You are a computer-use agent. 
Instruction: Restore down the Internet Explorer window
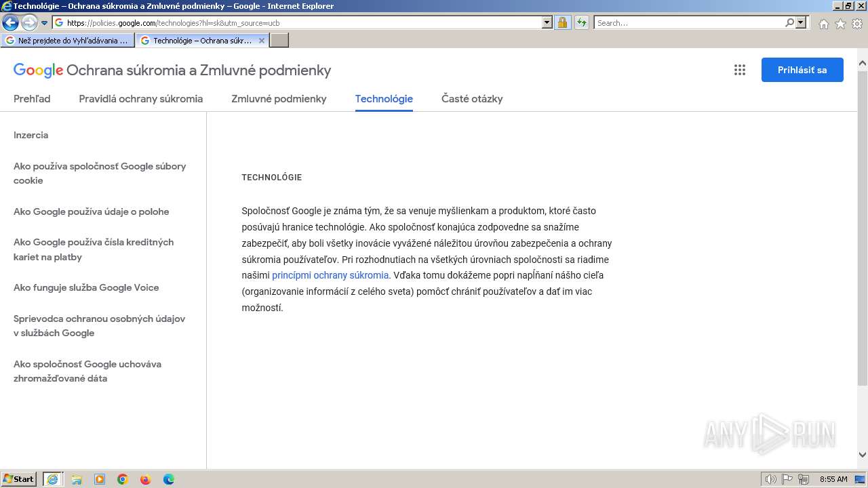tap(848, 6)
